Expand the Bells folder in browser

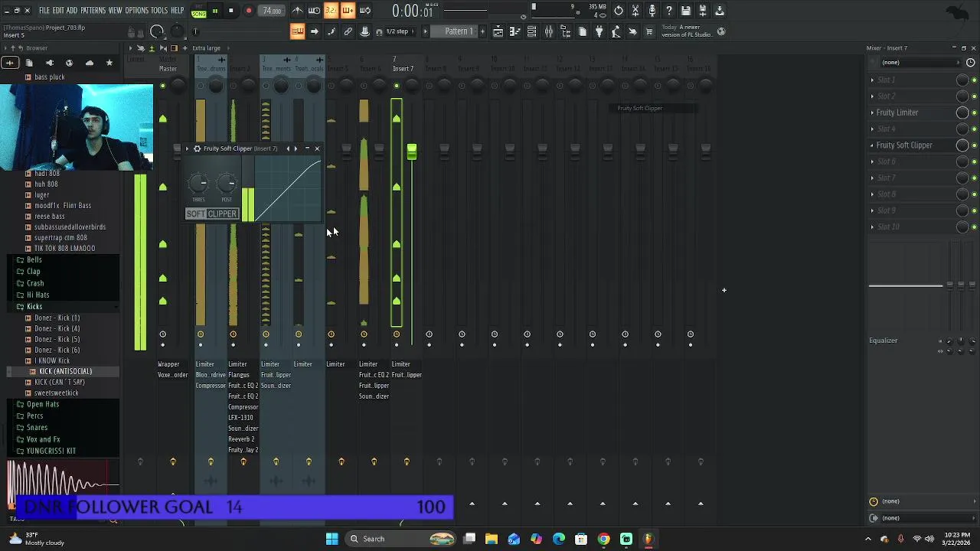click(x=34, y=260)
